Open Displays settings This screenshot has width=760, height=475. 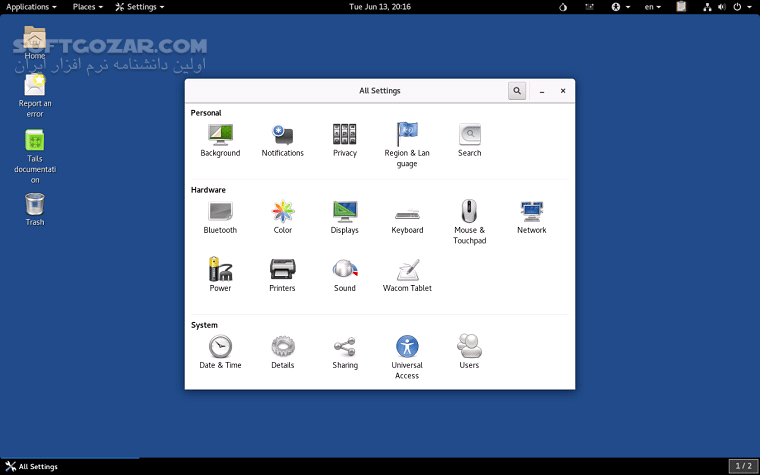click(345, 213)
